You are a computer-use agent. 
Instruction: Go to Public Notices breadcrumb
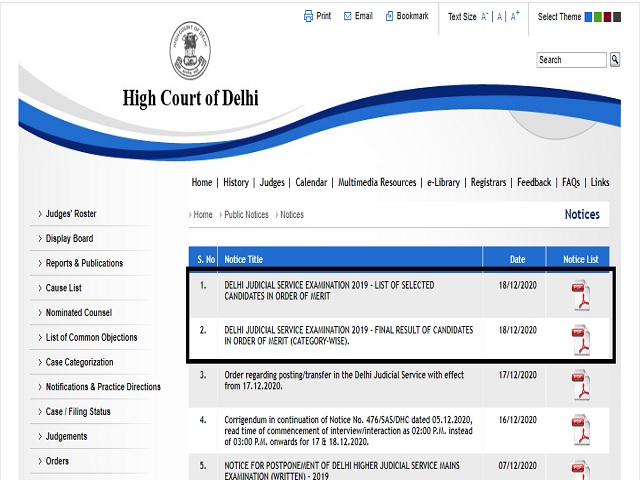[x=247, y=214]
